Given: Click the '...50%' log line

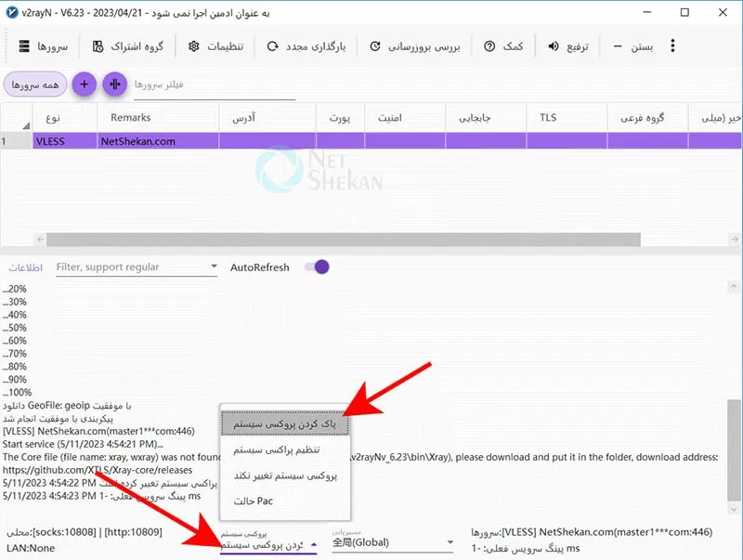Looking at the screenshot, I should [x=15, y=328].
